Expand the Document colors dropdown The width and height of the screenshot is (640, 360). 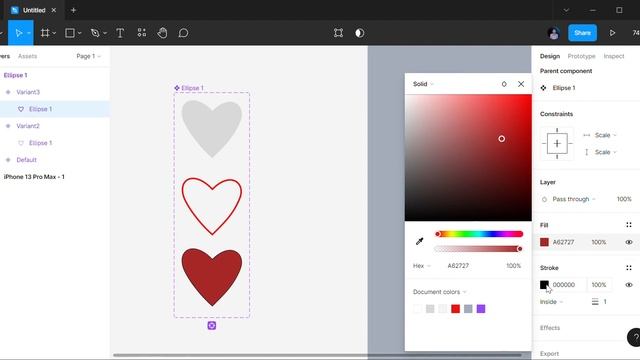(x=439, y=292)
